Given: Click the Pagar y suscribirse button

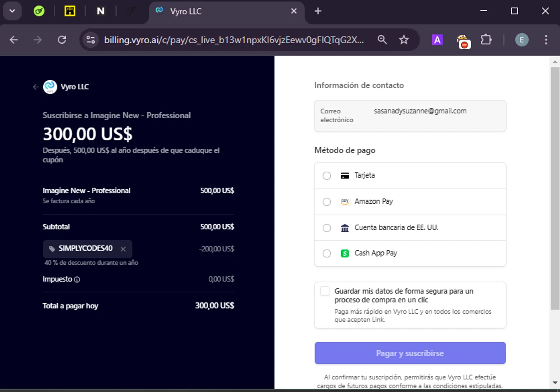Looking at the screenshot, I should [410, 353].
